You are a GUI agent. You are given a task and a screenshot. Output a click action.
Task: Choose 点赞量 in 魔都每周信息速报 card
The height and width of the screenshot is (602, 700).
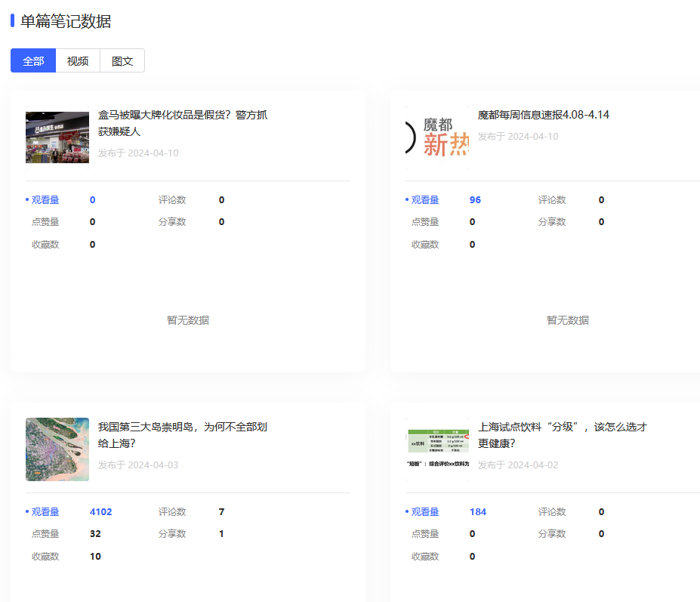[425, 222]
